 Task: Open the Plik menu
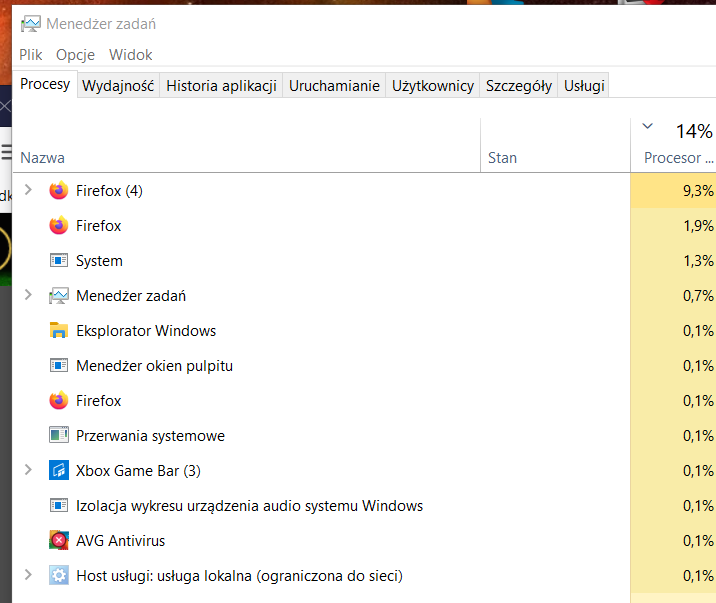click(x=31, y=55)
